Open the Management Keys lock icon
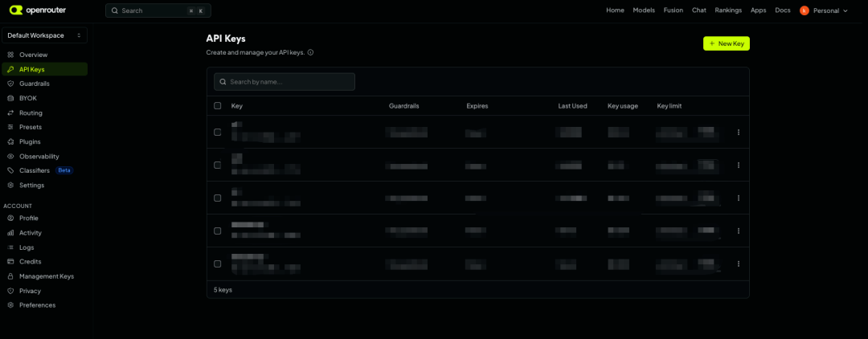This screenshot has height=339, width=868. click(x=10, y=276)
